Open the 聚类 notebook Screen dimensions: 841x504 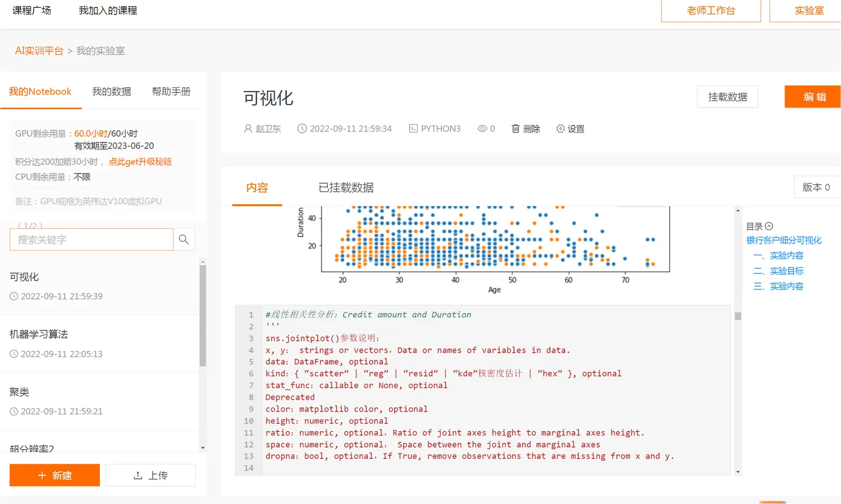pos(100,401)
